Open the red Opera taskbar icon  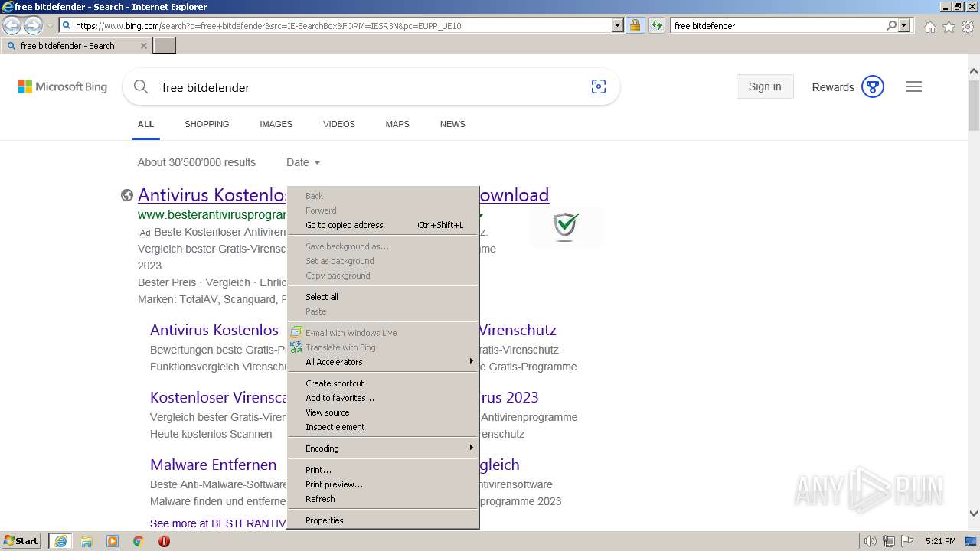click(x=164, y=541)
